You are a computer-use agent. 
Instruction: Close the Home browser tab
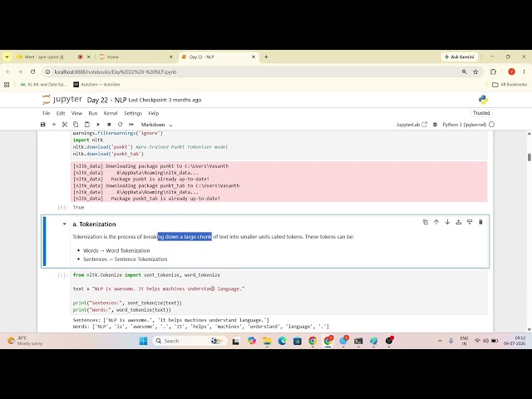(x=171, y=57)
